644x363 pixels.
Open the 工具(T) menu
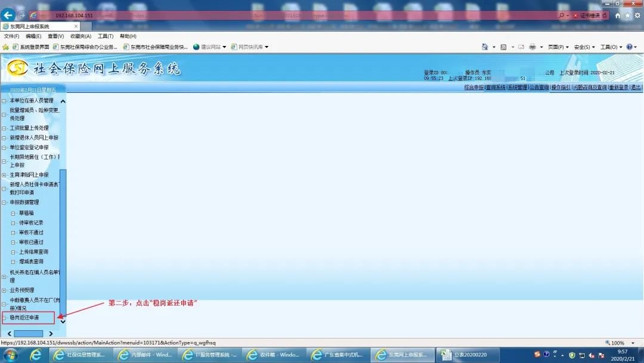click(106, 36)
